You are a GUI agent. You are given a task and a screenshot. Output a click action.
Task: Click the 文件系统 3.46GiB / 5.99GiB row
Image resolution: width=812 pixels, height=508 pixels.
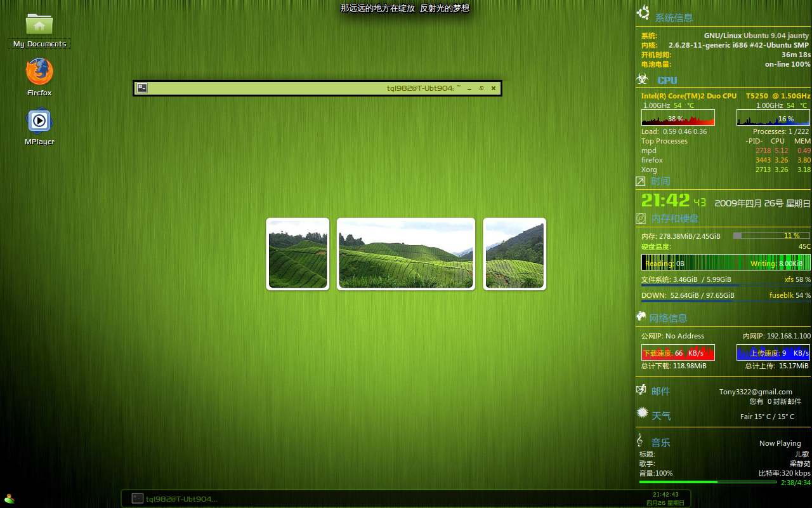726,279
